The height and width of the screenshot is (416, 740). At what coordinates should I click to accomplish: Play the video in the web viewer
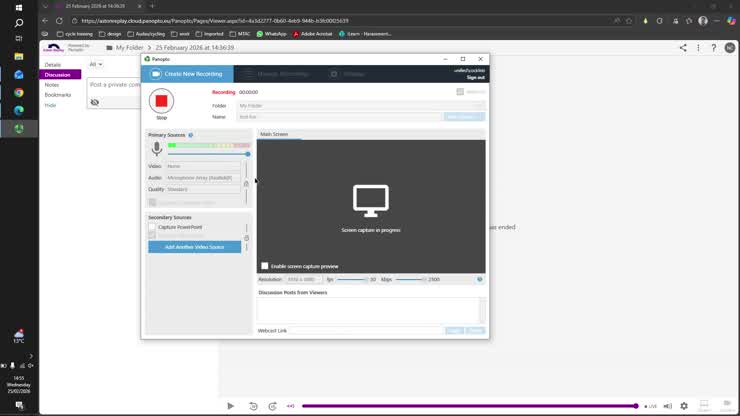pos(230,406)
